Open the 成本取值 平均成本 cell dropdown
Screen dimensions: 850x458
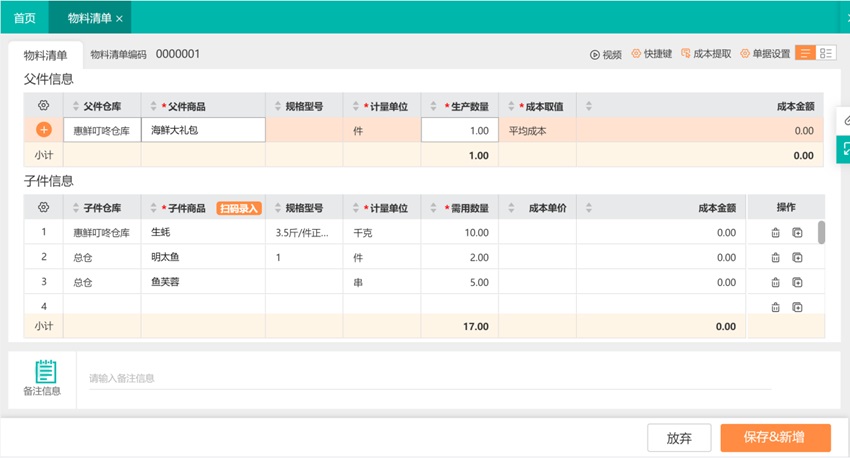coord(537,130)
